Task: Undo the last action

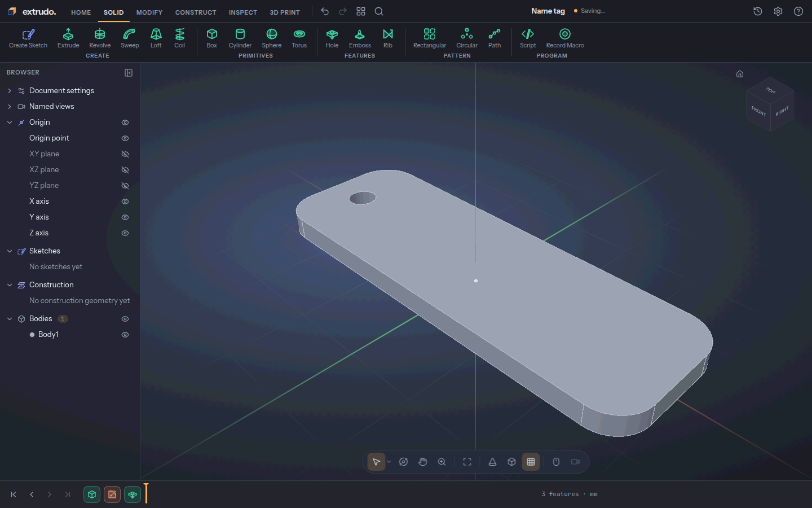Action: coord(325,11)
